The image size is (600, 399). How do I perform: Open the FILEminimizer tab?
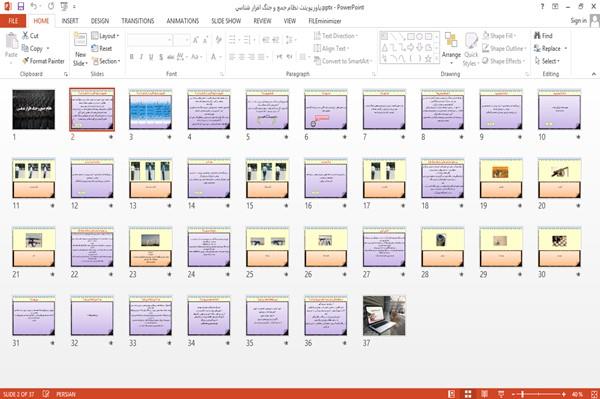[325, 21]
